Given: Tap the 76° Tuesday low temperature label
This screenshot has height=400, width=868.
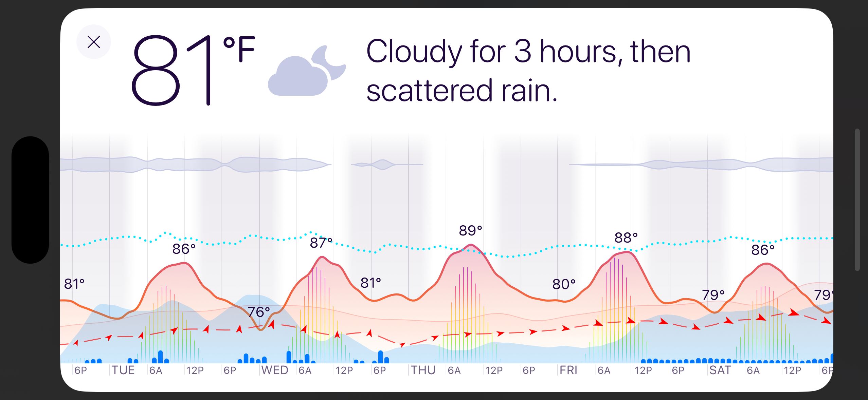Looking at the screenshot, I should 259,312.
